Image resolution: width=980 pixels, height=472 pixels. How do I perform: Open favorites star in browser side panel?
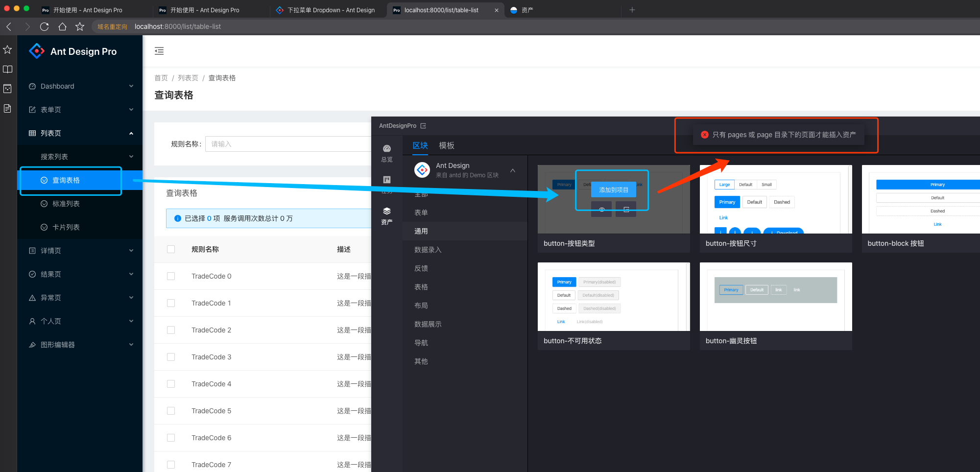click(x=7, y=49)
